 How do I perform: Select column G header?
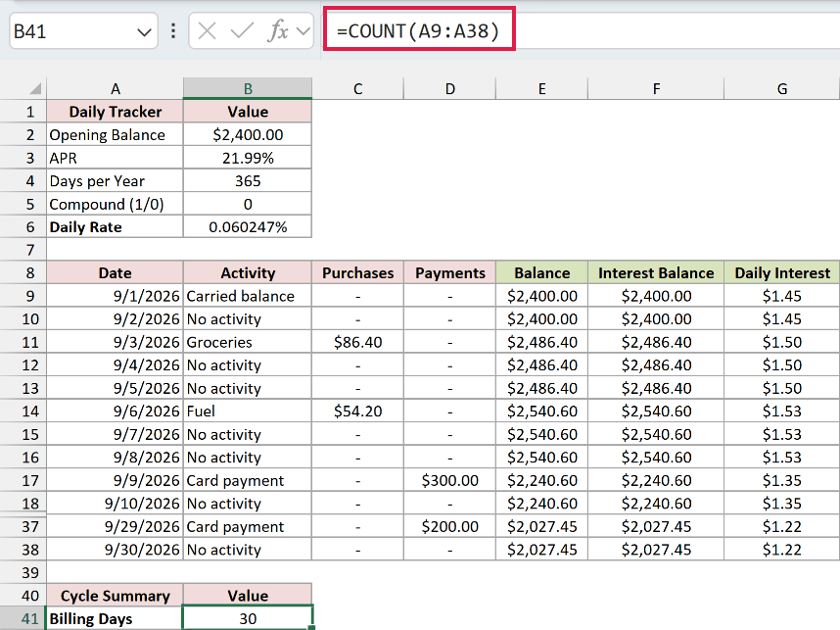782,88
